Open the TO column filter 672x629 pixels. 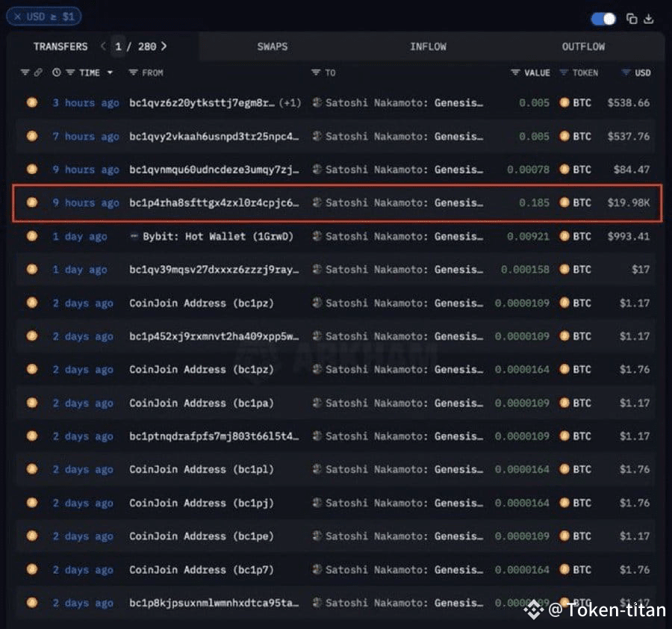[316, 72]
